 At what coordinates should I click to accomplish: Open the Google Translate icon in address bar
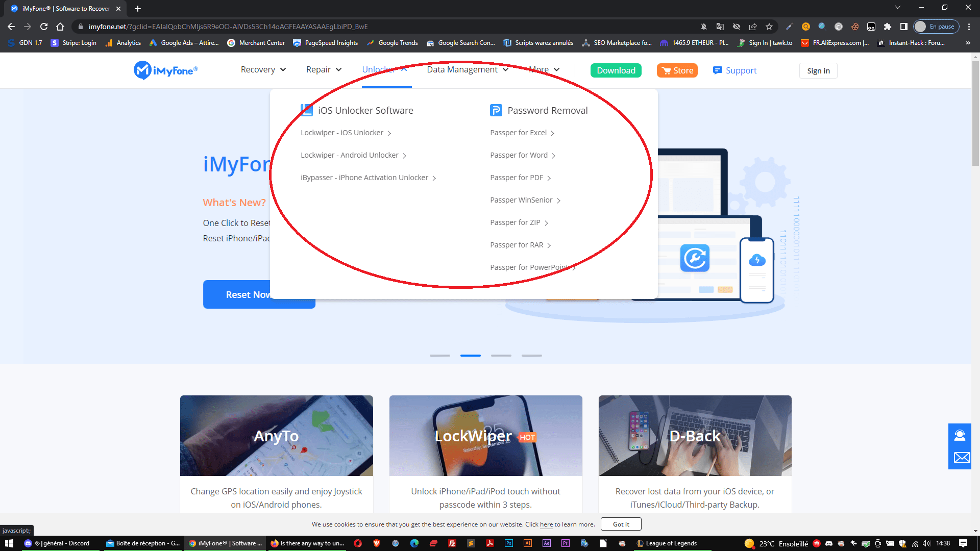click(720, 27)
